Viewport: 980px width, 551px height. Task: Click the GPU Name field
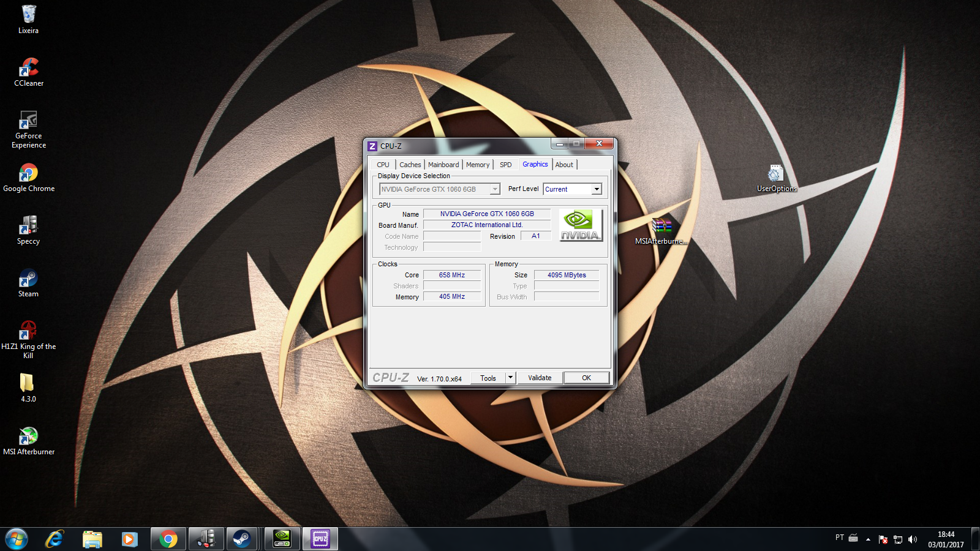click(487, 214)
